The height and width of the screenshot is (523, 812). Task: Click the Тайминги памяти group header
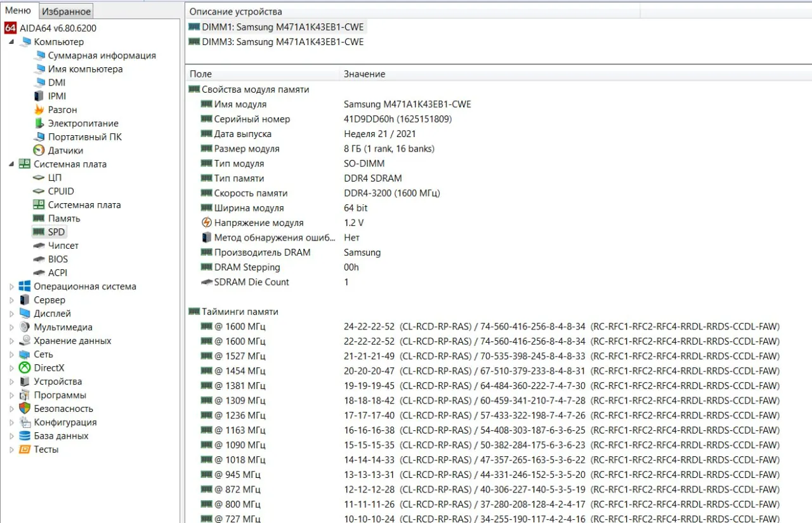tap(240, 312)
